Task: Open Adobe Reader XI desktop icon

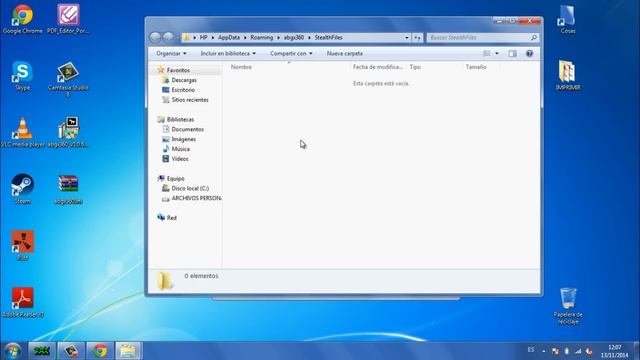Action: (22, 302)
